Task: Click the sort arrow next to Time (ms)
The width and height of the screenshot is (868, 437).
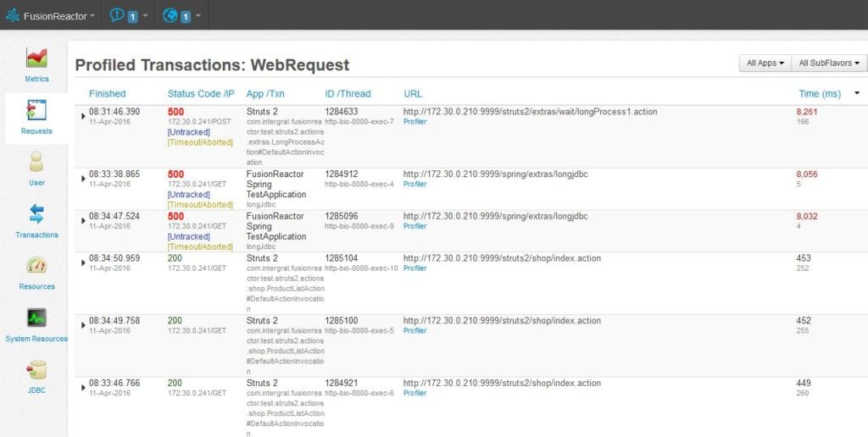Action: coord(858,93)
